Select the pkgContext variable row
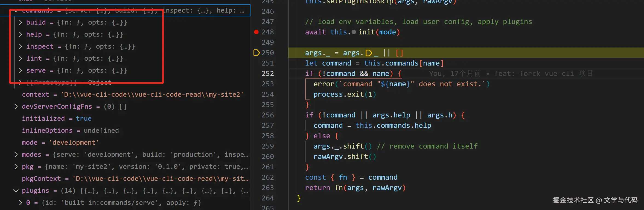The width and height of the screenshot is (644, 210). click(x=125, y=179)
